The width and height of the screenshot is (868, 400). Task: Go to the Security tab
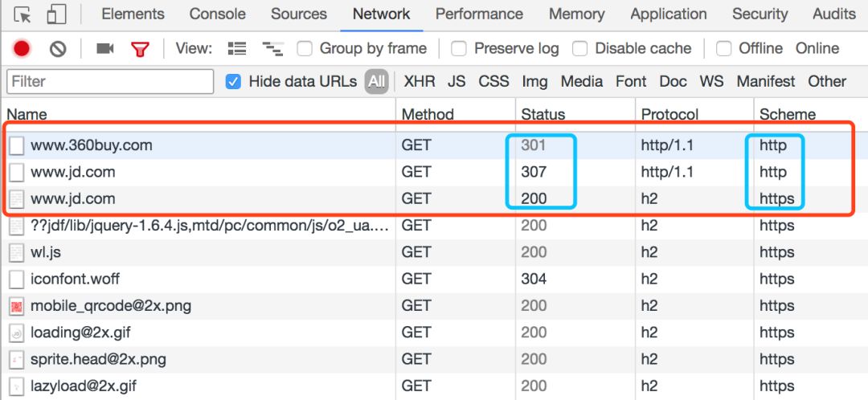[760, 14]
